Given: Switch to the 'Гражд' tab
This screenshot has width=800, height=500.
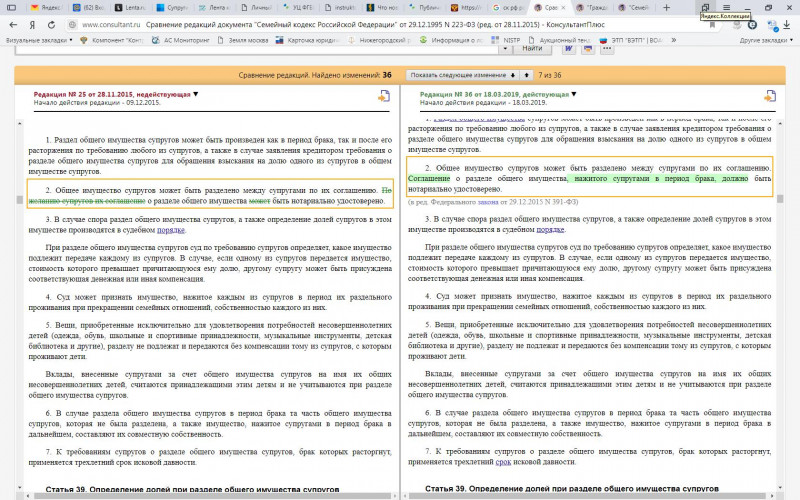Looking at the screenshot, I should pyautogui.click(x=592, y=8).
